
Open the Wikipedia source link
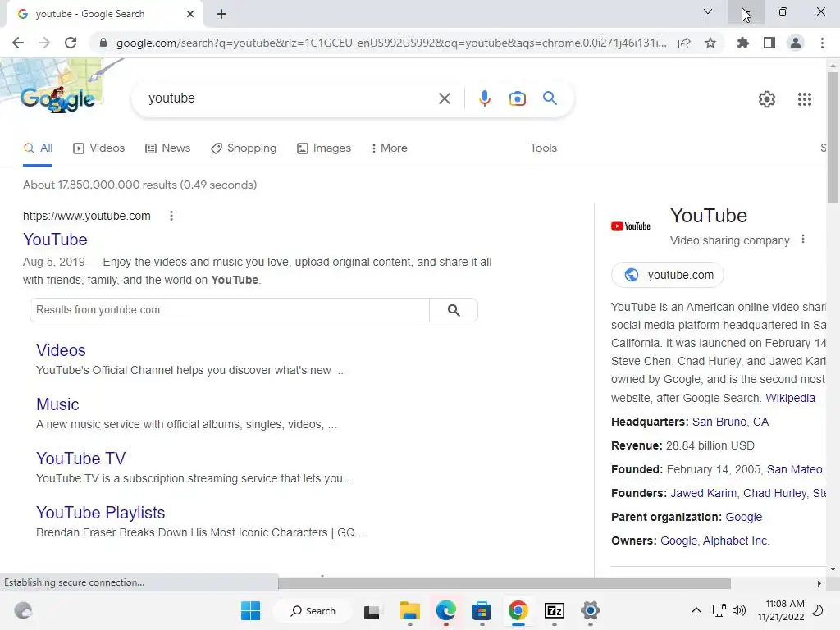click(x=790, y=398)
